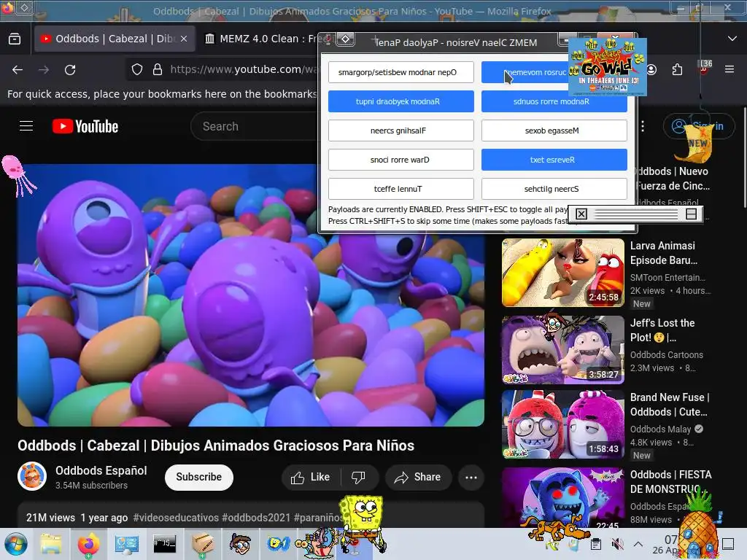Open YouTube settings three-dot menu
Screen dimensions: 747x560
click(643, 126)
